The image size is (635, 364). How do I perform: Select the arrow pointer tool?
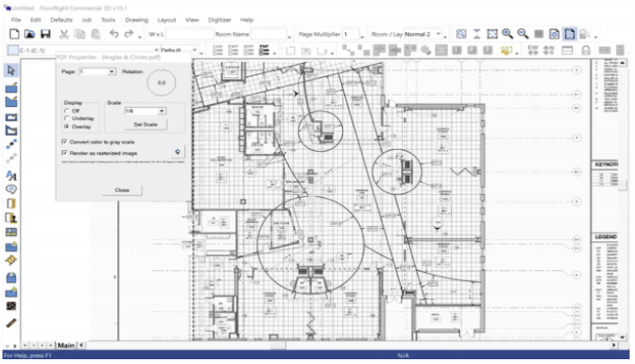(x=11, y=70)
